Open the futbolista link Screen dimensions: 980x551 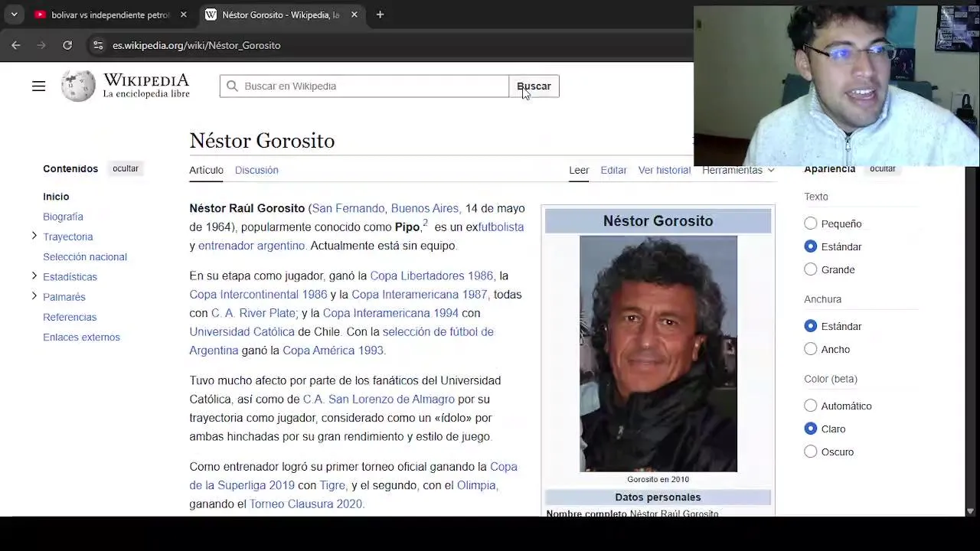(x=501, y=227)
